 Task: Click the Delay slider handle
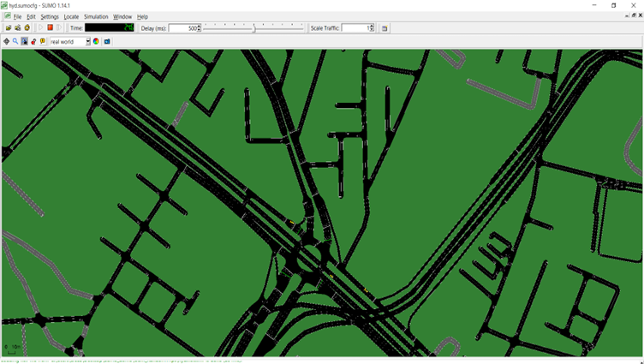pos(254,28)
